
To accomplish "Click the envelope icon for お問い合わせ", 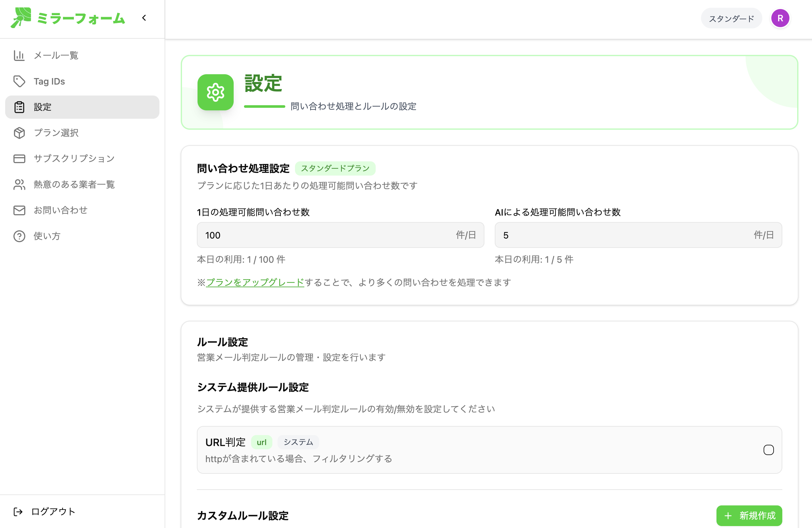I will click(x=19, y=210).
